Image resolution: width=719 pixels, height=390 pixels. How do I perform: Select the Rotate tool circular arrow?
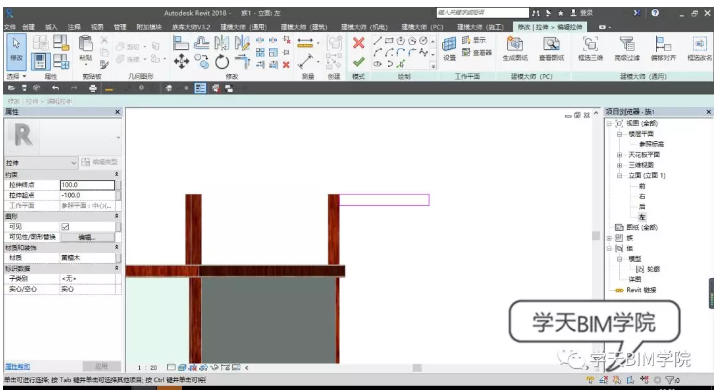pyautogui.click(x=222, y=61)
